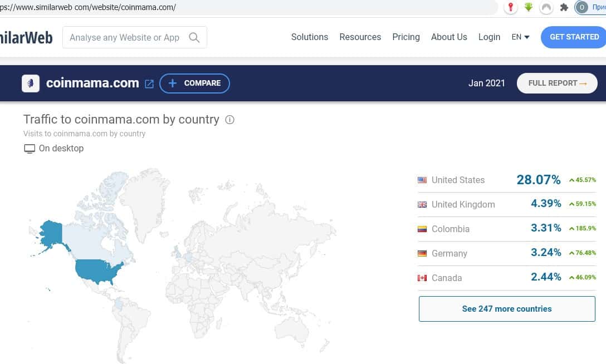The width and height of the screenshot is (606, 364).
Task: Click See 247 more countries
Action: (x=507, y=309)
